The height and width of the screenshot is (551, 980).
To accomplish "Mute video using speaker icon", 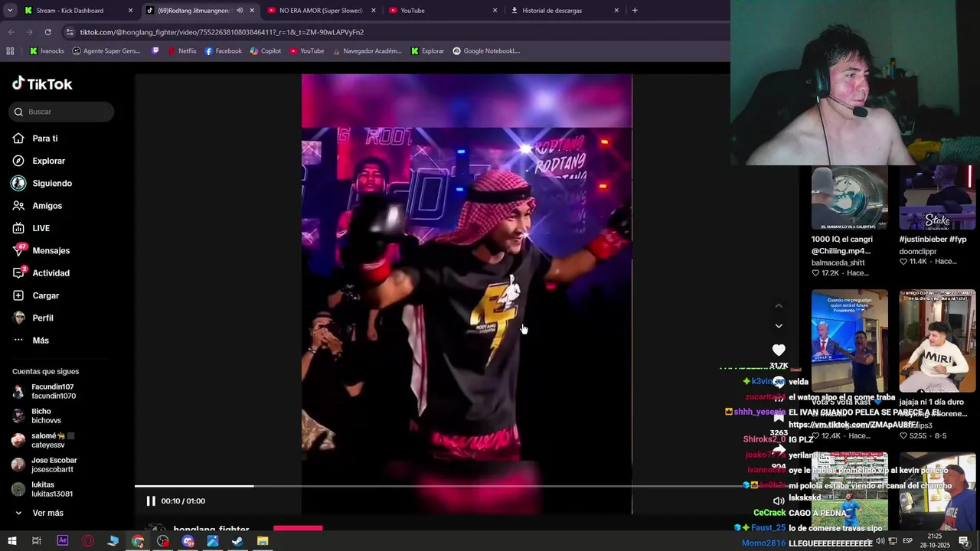I will [779, 501].
